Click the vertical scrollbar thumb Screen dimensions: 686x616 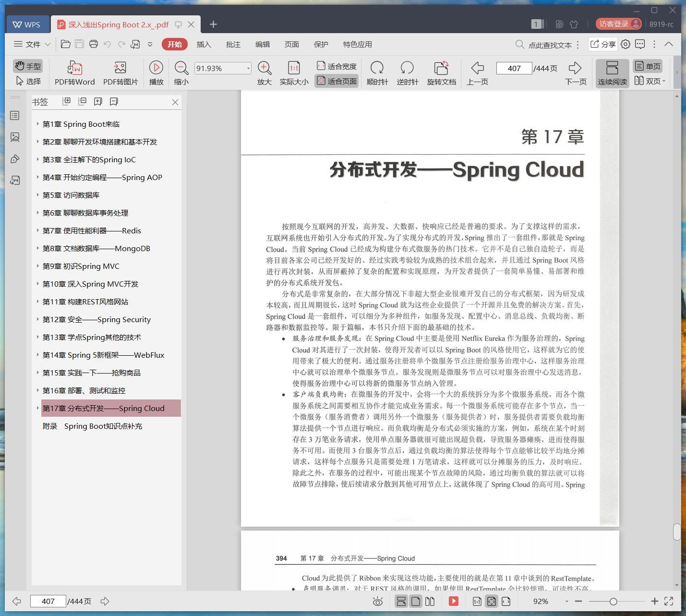677,532
